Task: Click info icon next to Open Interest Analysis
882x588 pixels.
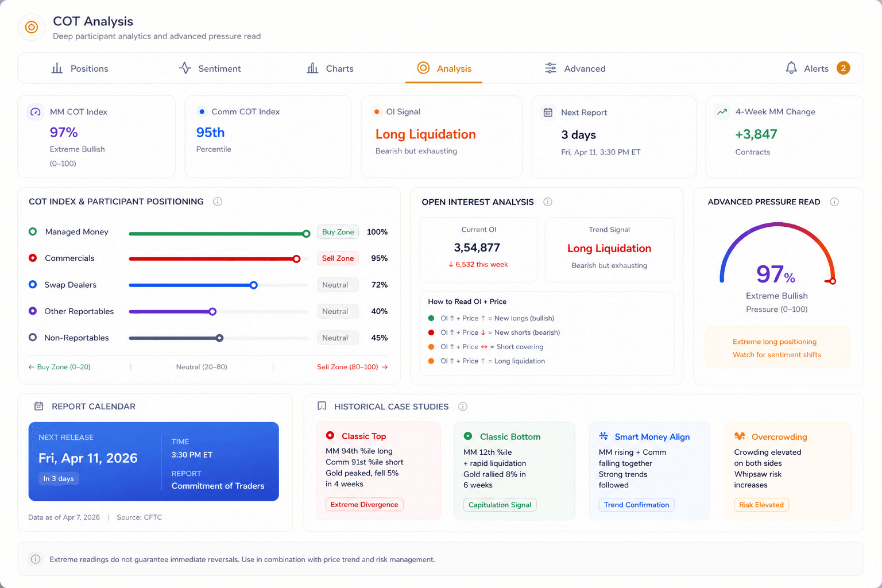Action: pos(548,202)
